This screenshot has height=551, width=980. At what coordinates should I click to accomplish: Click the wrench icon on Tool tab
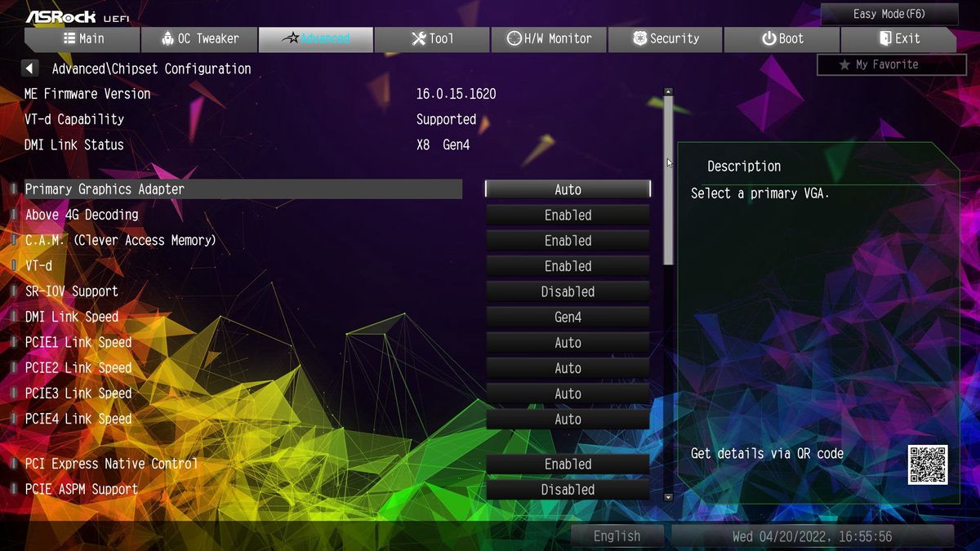click(419, 38)
